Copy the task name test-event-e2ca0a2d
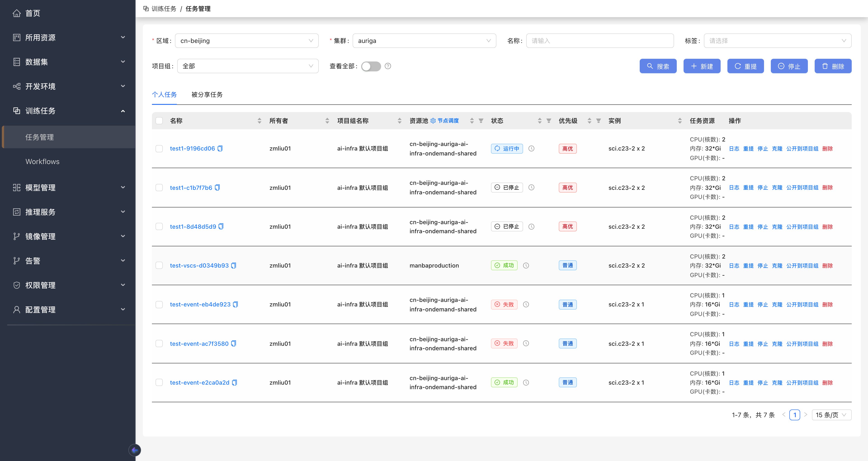The image size is (868, 461). 235,383
